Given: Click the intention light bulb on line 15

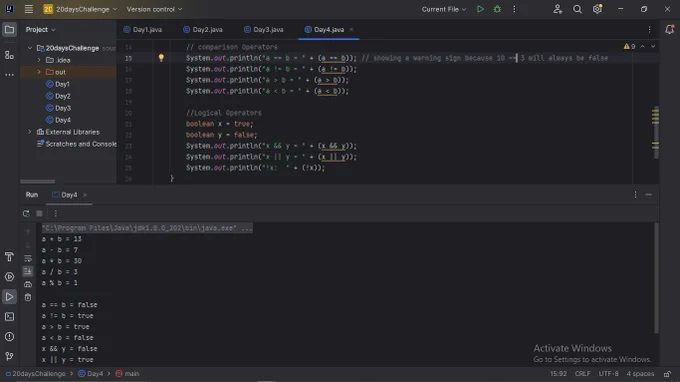Looking at the screenshot, I should (161, 58).
